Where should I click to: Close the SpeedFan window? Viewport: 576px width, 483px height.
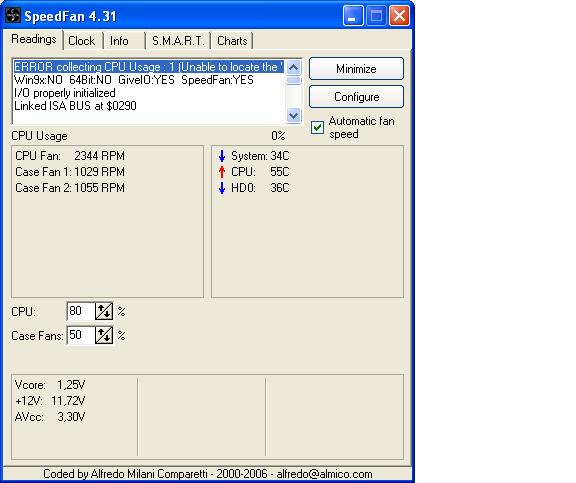[400, 16]
